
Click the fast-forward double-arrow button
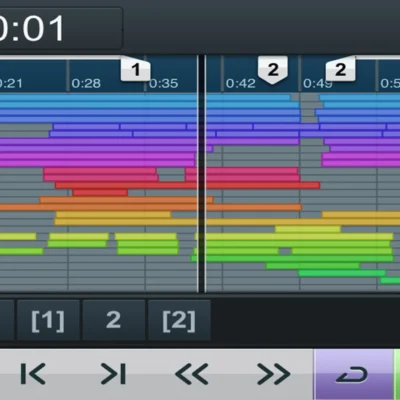tap(274, 374)
